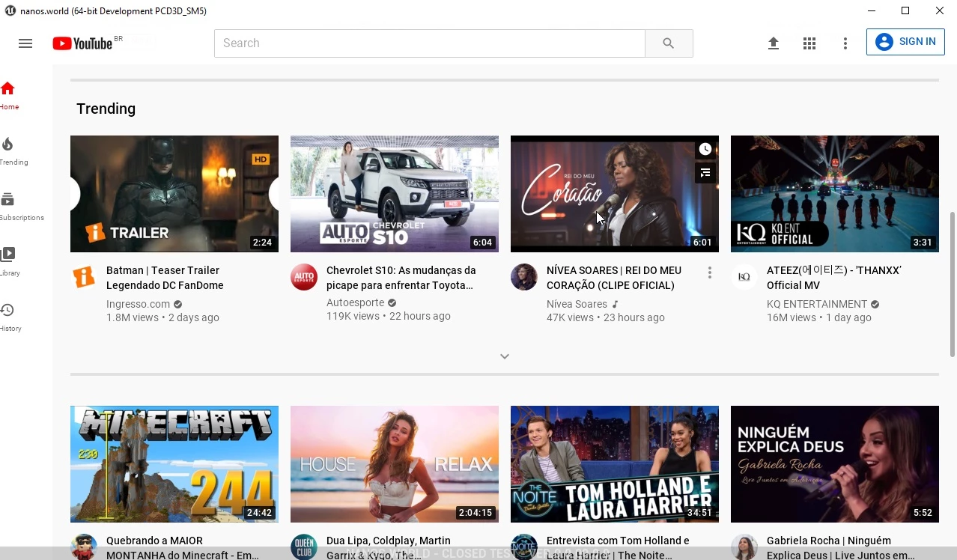Image resolution: width=957 pixels, height=560 pixels.
Task: Click Autoesporte channel avatar
Action: pyautogui.click(x=304, y=277)
